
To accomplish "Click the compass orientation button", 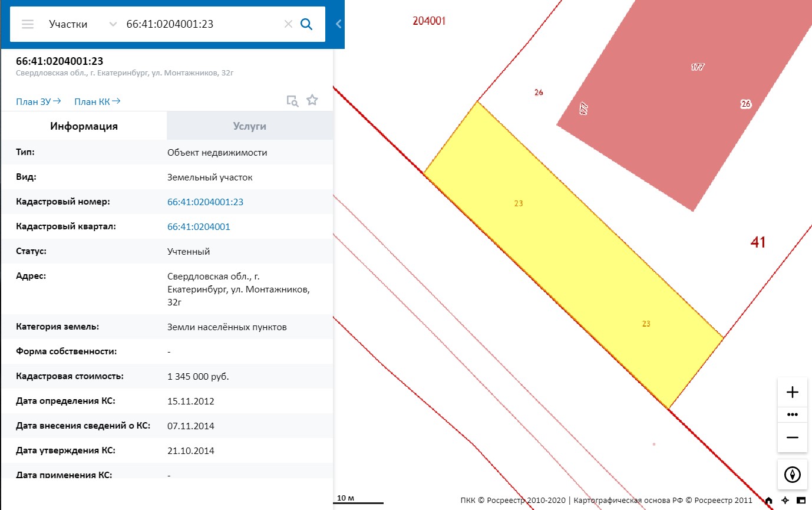I will tap(793, 474).
